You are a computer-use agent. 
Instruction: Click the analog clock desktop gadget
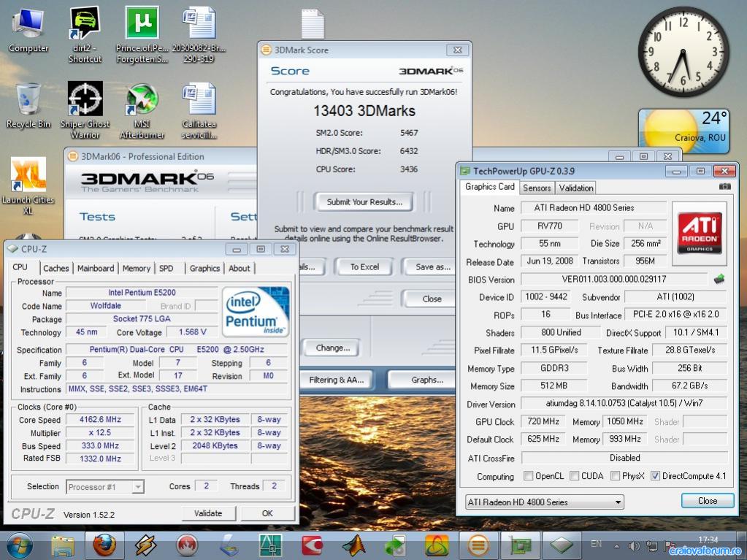[x=683, y=51]
